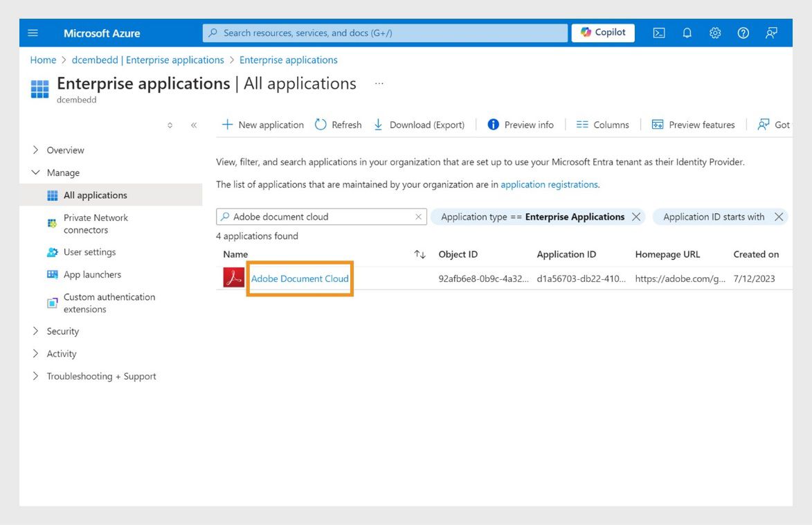The image size is (812, 525).
Task: Click Download (Export) in the toolbar
Action: point(421,125)
